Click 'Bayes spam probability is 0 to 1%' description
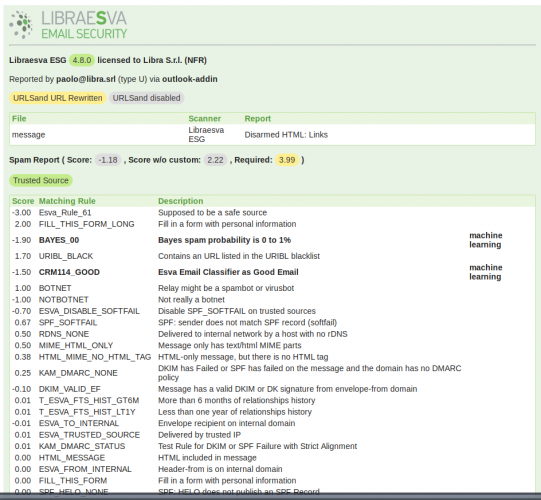Screen dimensions: 541x500 click(x=225, y=240)
